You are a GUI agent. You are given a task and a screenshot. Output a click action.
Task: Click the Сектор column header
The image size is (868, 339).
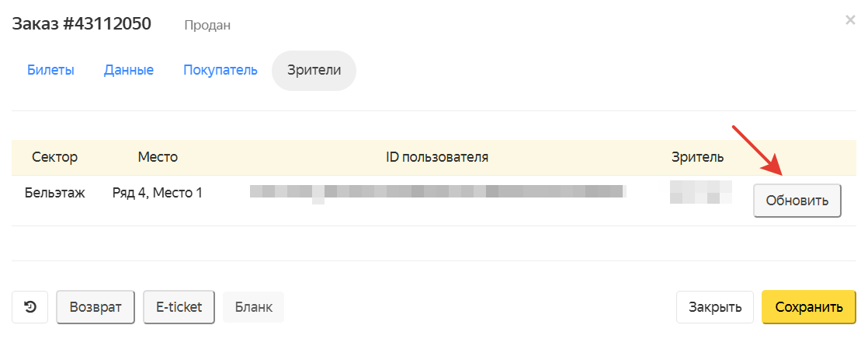point(55,157)
